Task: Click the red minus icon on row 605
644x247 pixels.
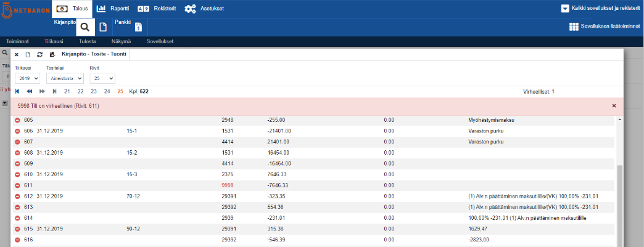Action: (17, 120)
